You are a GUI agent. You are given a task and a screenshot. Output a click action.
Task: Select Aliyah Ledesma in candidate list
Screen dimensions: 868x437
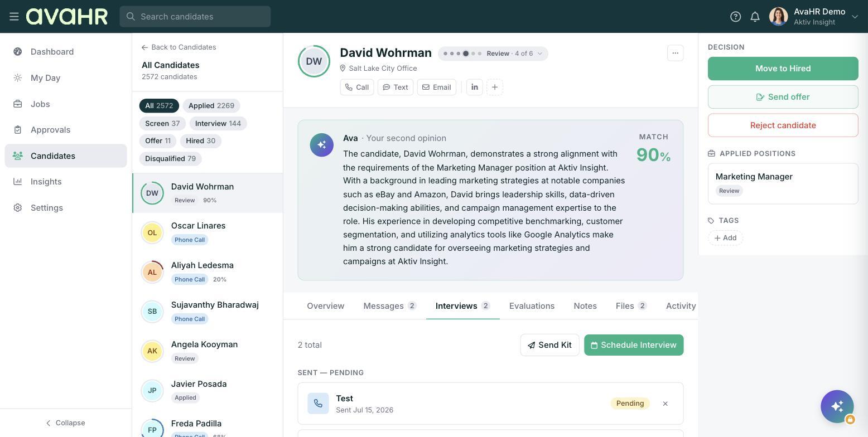click(x=208, y=272)
